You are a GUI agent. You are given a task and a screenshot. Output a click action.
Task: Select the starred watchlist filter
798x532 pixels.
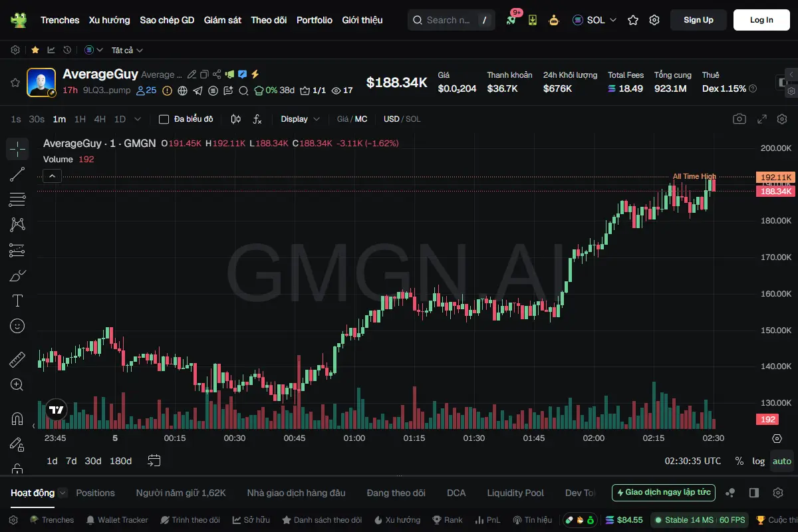tap(35, 50)
